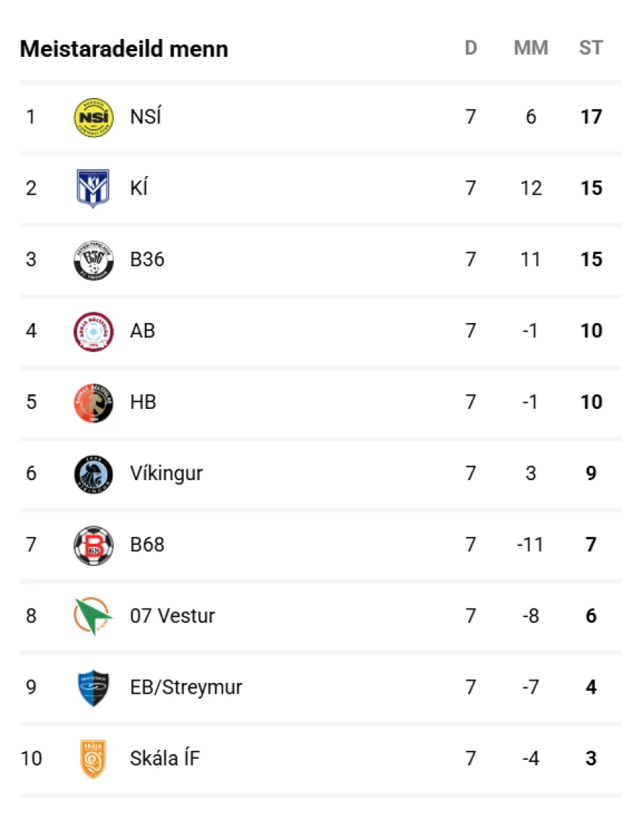The width and height of the screenshot is (642, 840).
Task: Click the D matches played column header
Action: coord(471,49)
